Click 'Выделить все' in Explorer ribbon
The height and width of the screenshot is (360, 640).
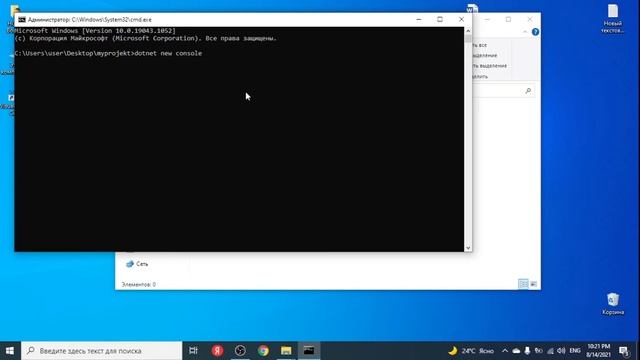(480, 45)
